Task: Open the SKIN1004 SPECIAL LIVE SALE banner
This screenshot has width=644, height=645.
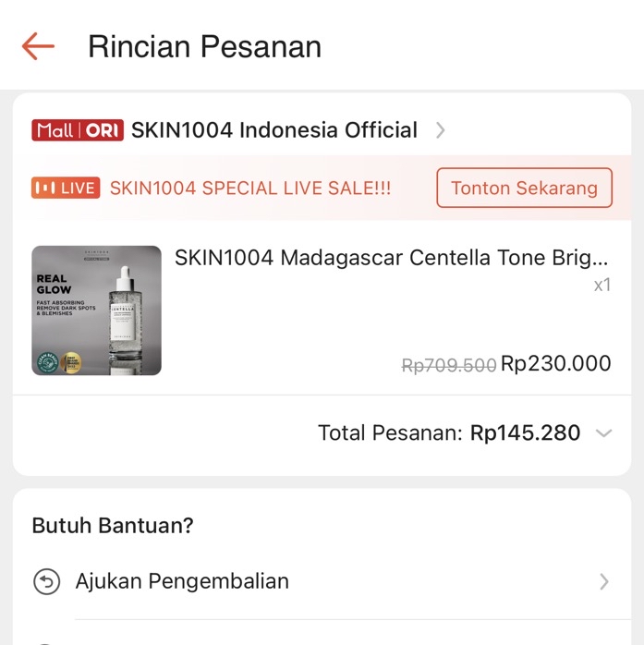Action: (250, 189)
